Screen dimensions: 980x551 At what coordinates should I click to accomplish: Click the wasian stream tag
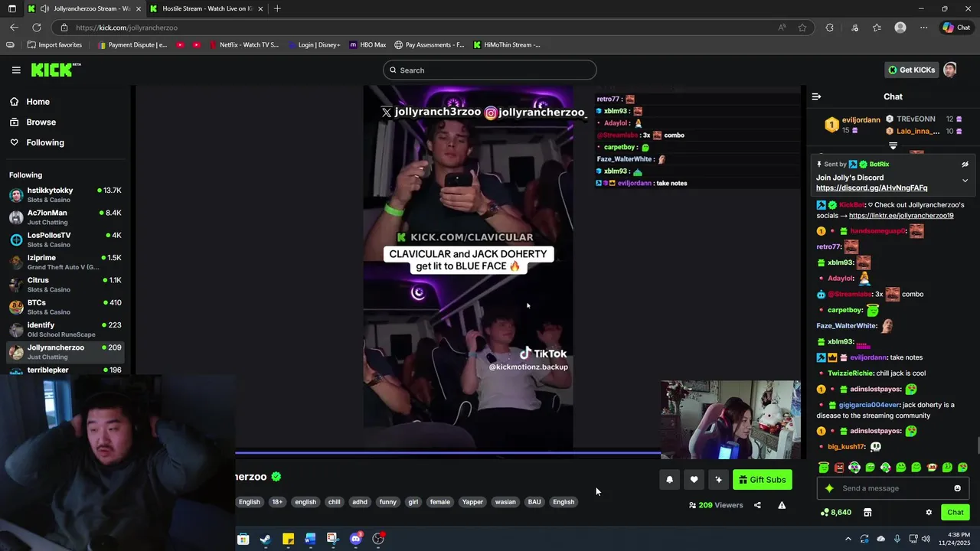[x=505, y=502]
